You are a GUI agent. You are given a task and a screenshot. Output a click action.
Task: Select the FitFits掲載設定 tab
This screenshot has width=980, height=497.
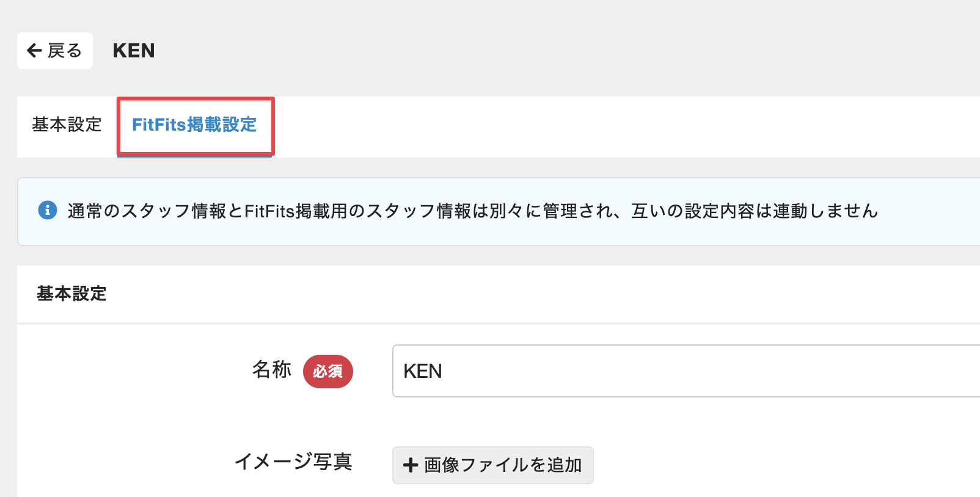pos(194,125)
